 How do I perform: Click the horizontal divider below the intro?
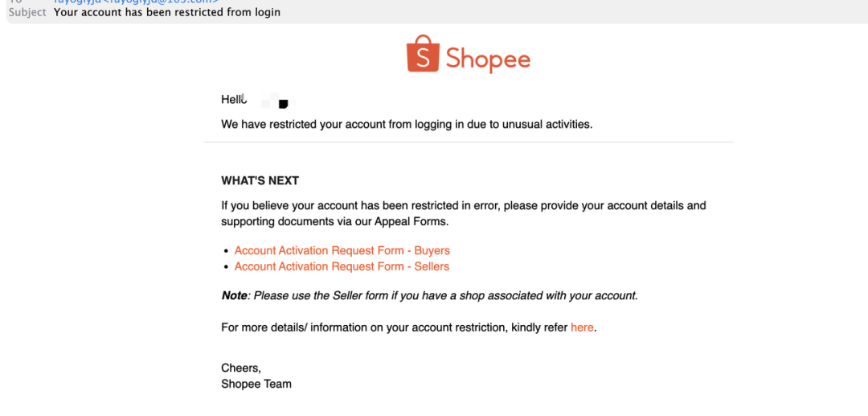tap(468, 143)
